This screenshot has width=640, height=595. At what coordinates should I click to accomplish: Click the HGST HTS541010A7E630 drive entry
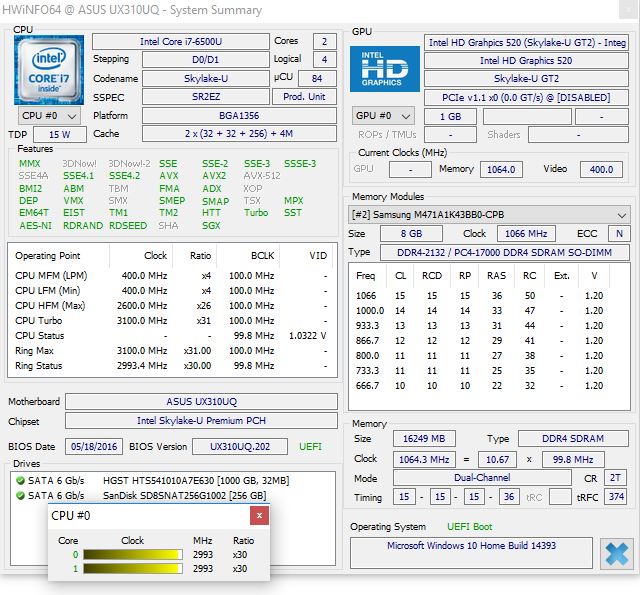196,480
